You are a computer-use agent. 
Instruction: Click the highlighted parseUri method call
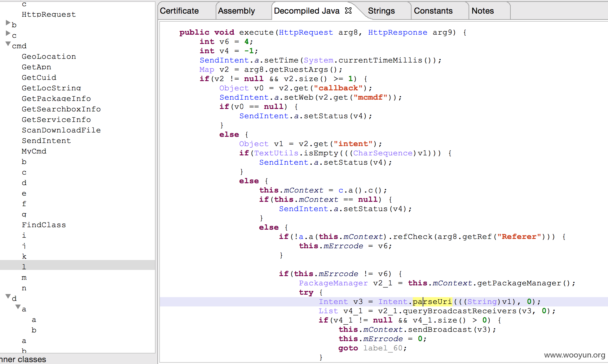click(x=432, y=301)
